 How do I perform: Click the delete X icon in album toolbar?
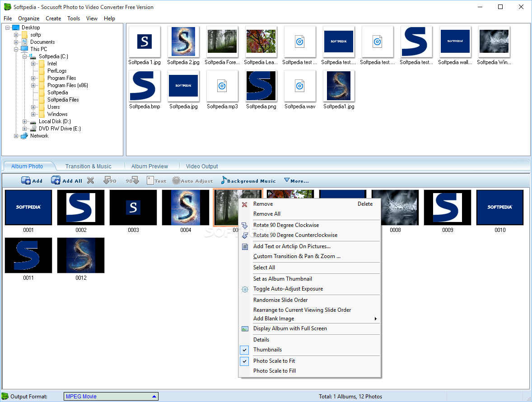(x=90, y=180)
